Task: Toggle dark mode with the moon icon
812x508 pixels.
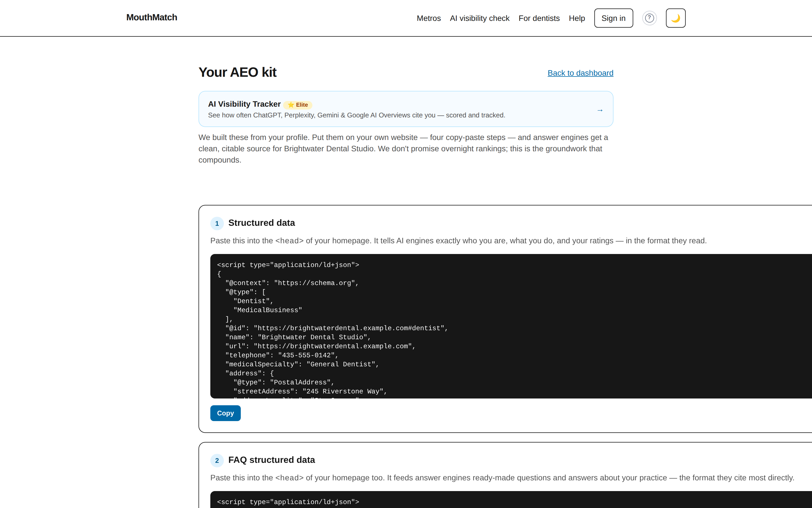Action: pyautogui.click(x=676, y=18)
